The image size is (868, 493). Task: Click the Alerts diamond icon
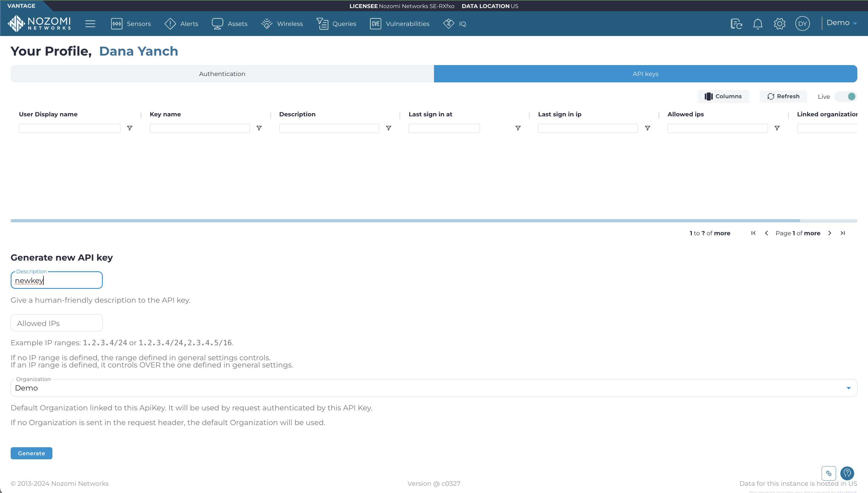point(170,24)
